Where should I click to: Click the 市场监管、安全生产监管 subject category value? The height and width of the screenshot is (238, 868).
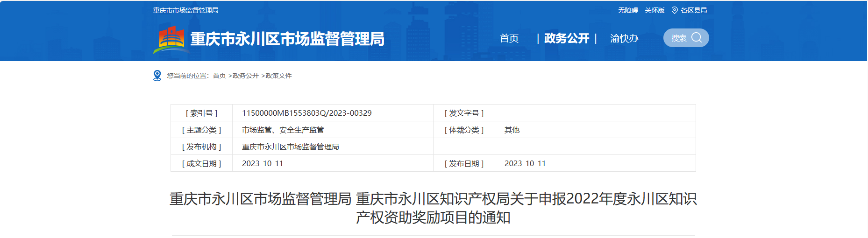(x=283, y=130)
